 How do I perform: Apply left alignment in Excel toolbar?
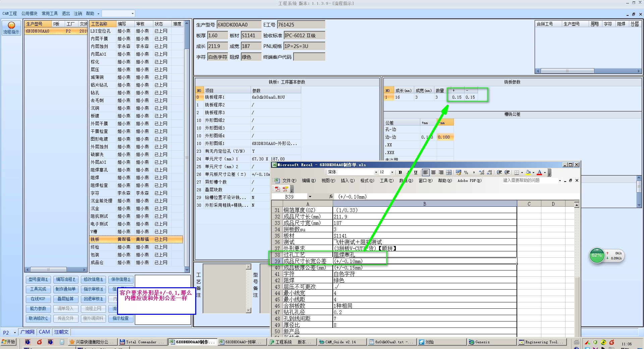coord(426,172)
